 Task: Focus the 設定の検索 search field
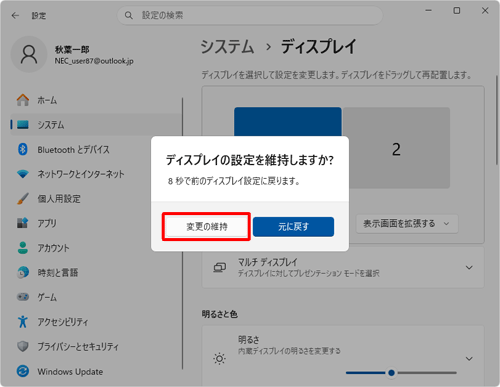[x=250, y=15]
